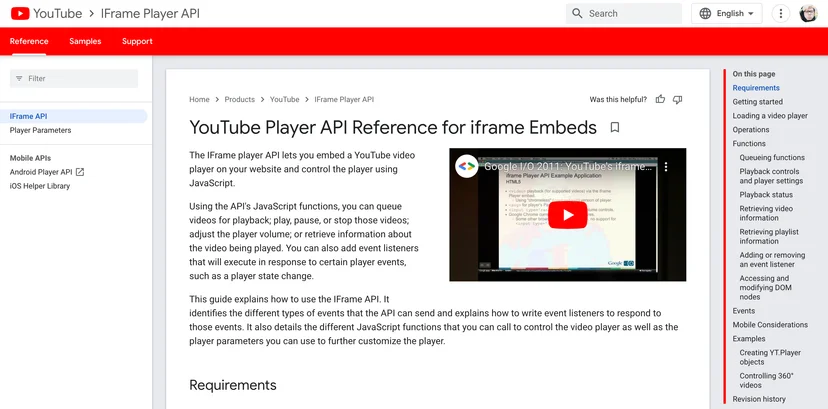Jump to Queueing functions subsection
This screenshot has height=409, width=828.
pos(772,158)
